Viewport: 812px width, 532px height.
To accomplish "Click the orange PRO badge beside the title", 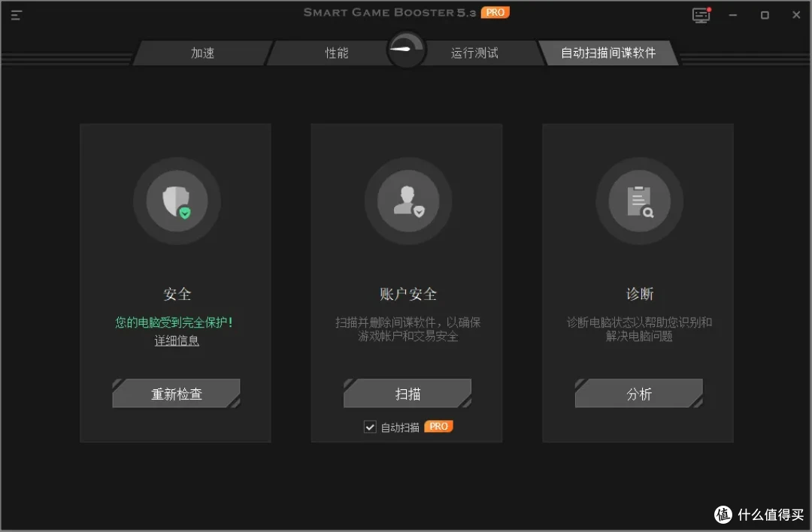I will pos(495,13).
